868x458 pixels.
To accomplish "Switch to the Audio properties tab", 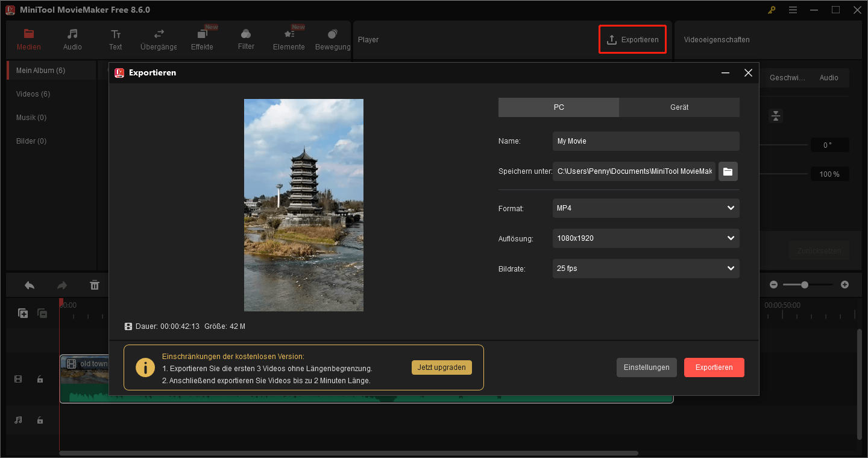I will tap(829, 77).
